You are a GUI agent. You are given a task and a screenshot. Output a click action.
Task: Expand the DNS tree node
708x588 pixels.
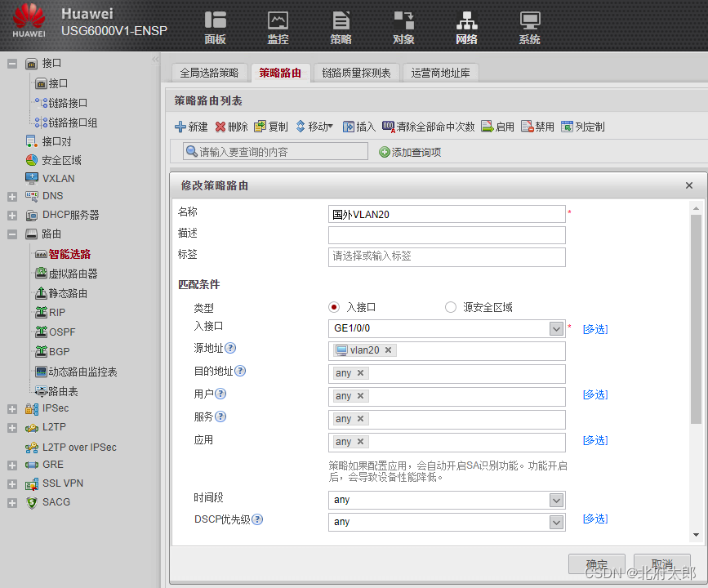[12, 197]
